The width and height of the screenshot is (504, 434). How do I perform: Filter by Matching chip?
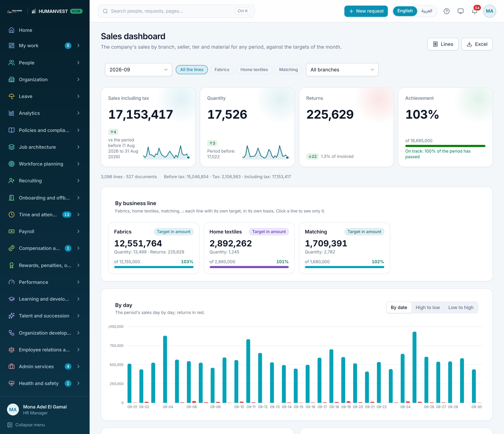(x=288, y=70)
